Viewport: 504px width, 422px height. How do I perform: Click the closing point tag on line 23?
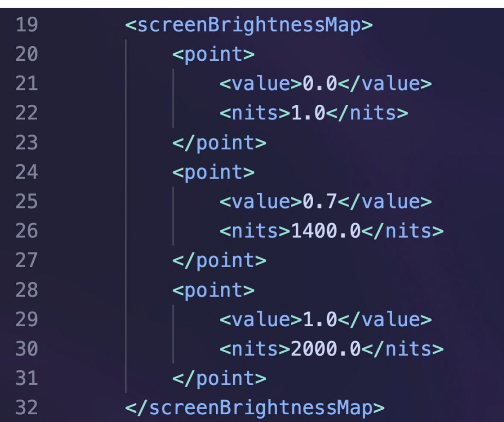pos(219,143)
